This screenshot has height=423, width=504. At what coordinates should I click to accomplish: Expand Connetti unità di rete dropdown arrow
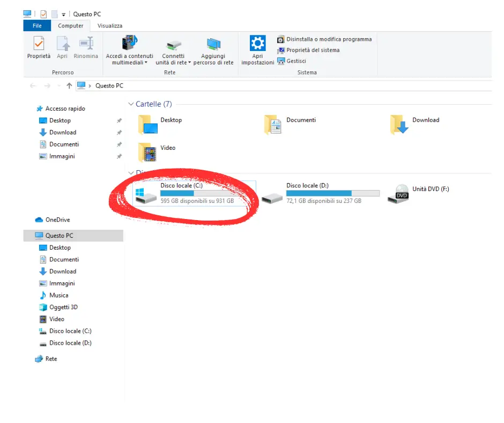pos(189,62)
